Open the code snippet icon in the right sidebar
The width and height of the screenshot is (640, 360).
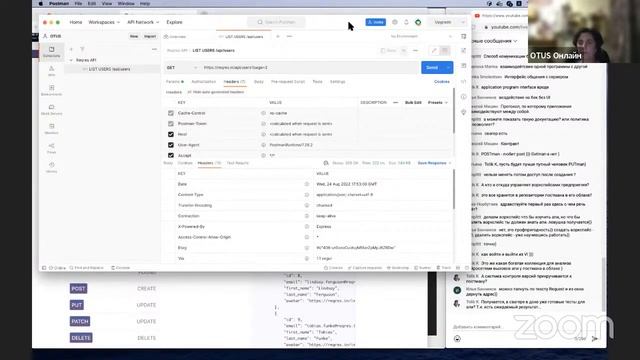[464, 82]
